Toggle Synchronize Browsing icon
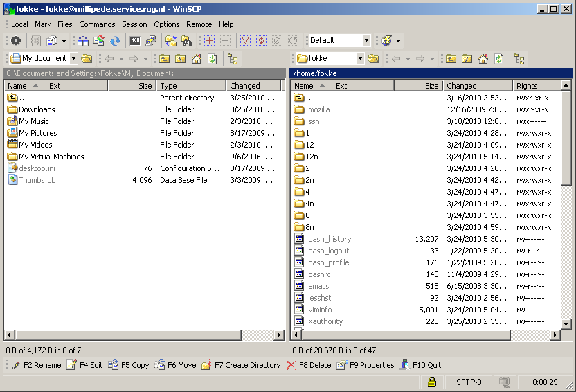This screenshot has width=576, height=392. (x=171, y=40)
